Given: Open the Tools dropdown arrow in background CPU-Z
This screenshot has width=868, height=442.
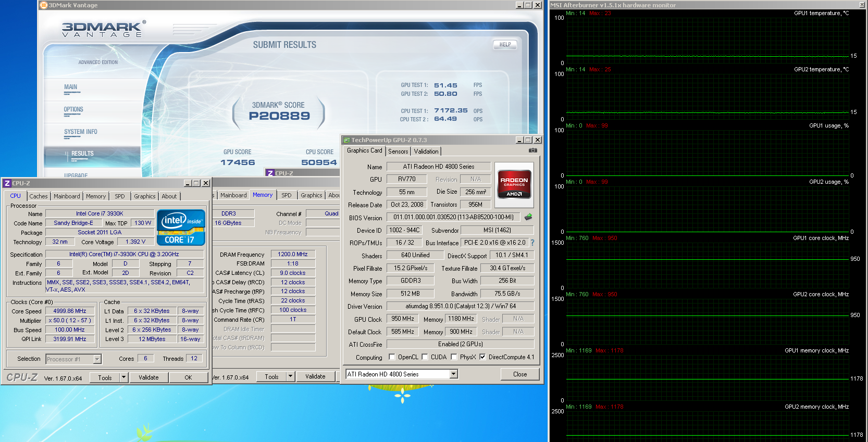Looking at the screenshot, I should pyautogui.click(x=291, y=376).
